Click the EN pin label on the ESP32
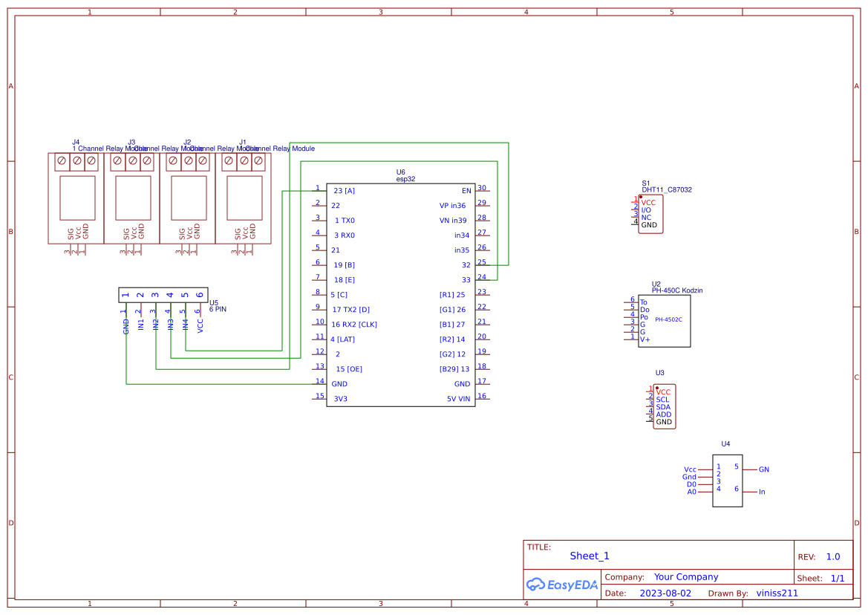The width and height of the screenshot is (868, 615). (x=466, y=190)
